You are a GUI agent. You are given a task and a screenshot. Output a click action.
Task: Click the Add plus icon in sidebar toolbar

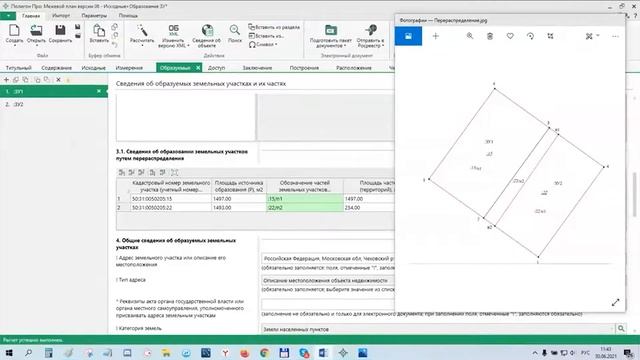[6, 80]
